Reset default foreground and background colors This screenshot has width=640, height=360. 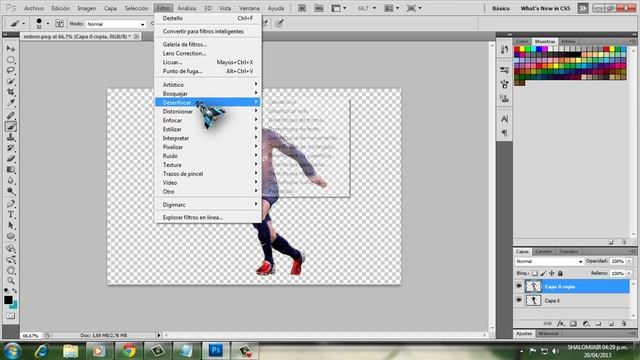point(6,291)
